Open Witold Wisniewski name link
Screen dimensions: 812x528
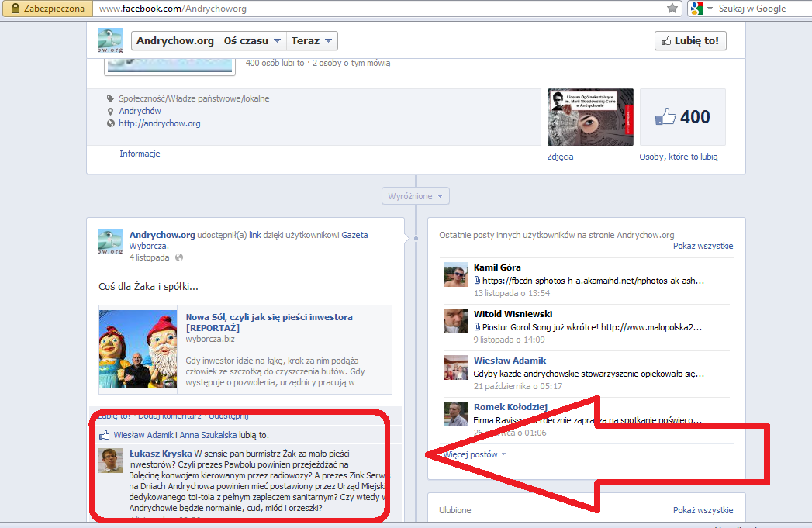[x=513, y=314]
